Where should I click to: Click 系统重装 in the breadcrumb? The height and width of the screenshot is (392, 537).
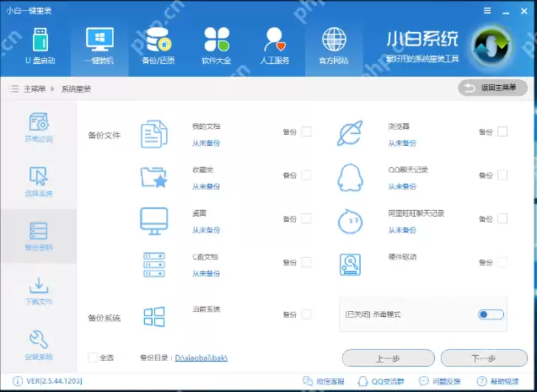(76, 89)
